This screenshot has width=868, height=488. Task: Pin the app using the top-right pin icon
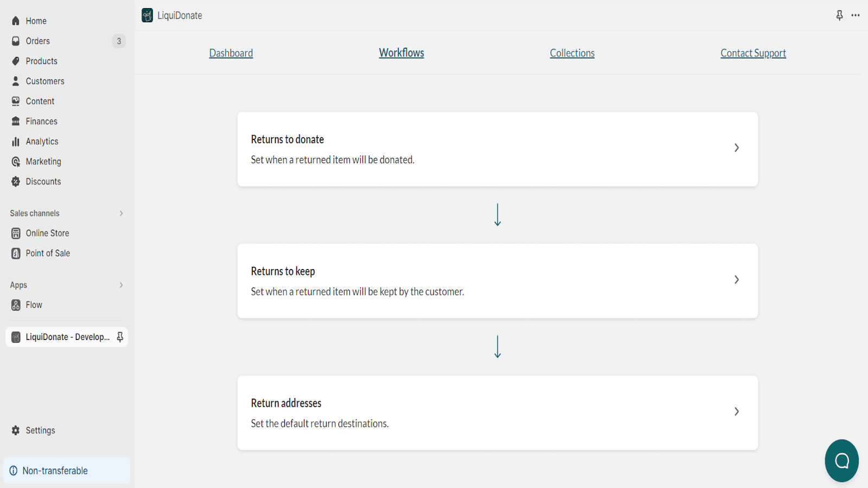(839, 15)
